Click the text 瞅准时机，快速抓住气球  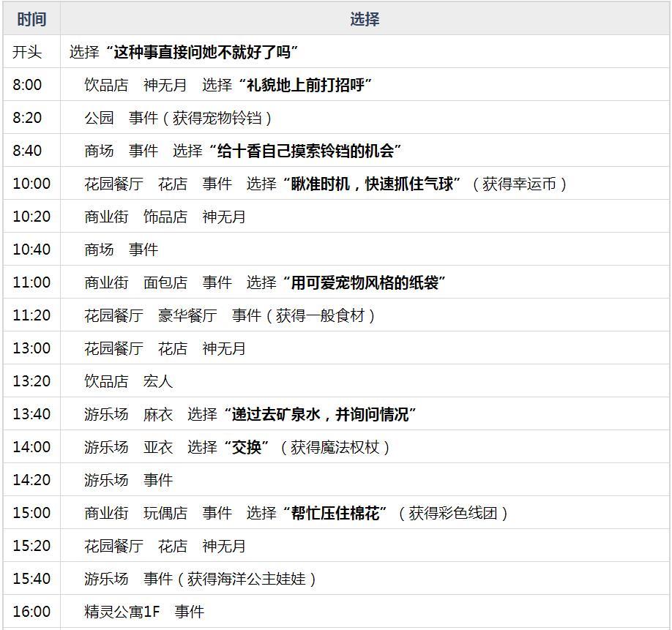[372, 184]
